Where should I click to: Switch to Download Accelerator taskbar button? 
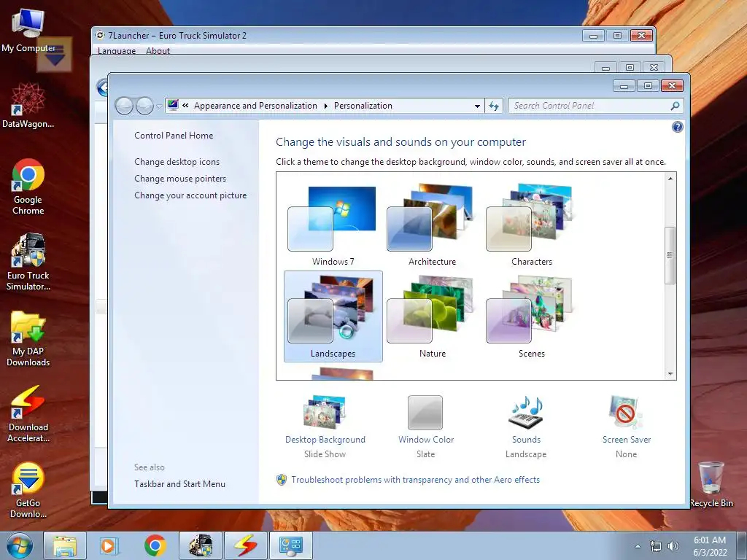tap(245, 545)
